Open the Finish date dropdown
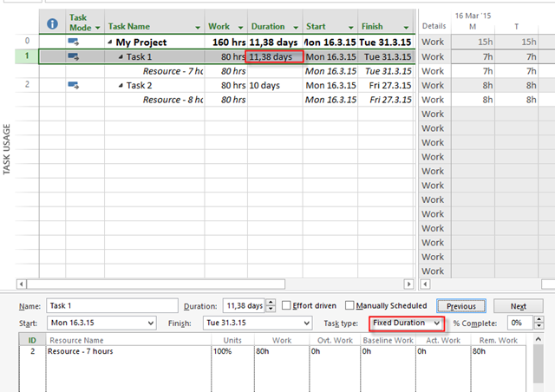 point(304,323)
